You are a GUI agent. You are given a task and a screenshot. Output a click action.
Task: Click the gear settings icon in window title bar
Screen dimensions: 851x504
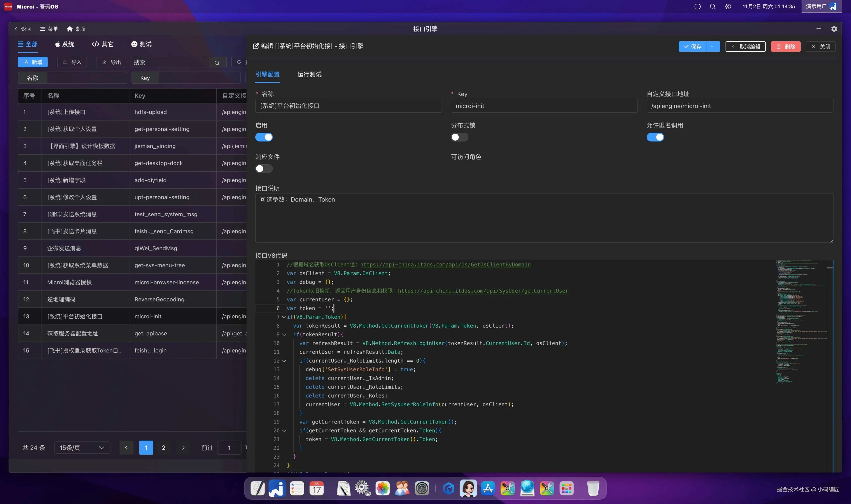coord(834,29)
